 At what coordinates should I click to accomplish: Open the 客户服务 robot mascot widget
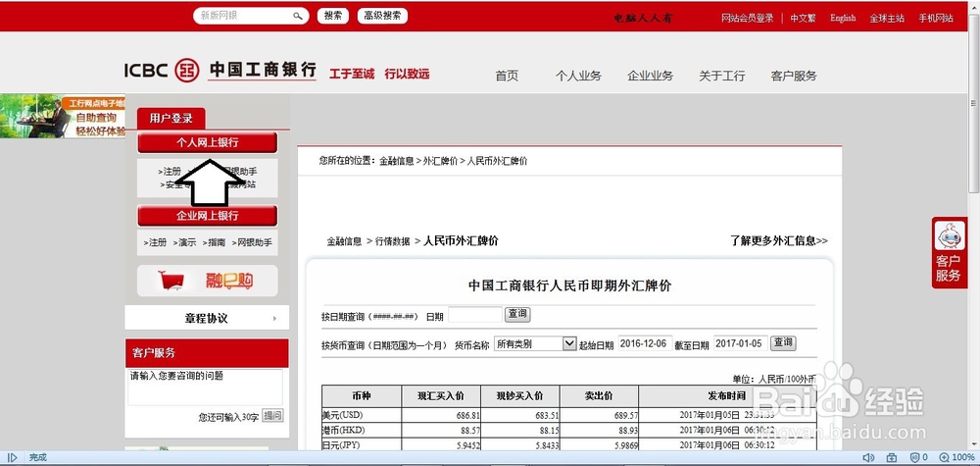950,253
